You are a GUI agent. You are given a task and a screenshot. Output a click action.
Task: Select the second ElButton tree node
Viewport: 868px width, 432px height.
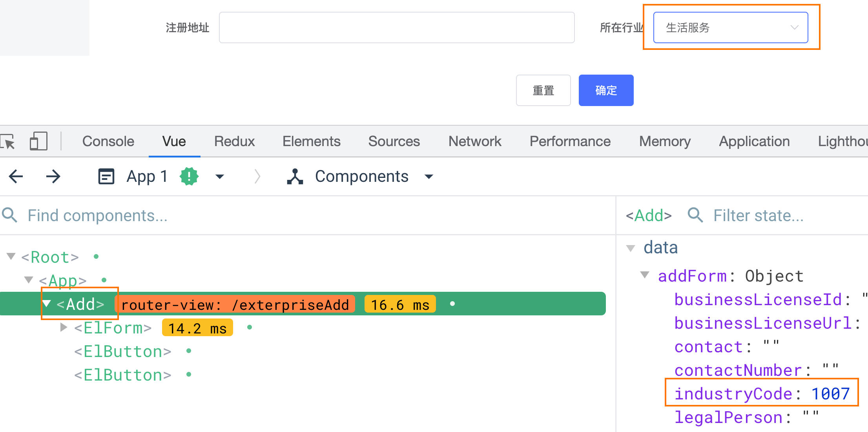coord(123,375)
